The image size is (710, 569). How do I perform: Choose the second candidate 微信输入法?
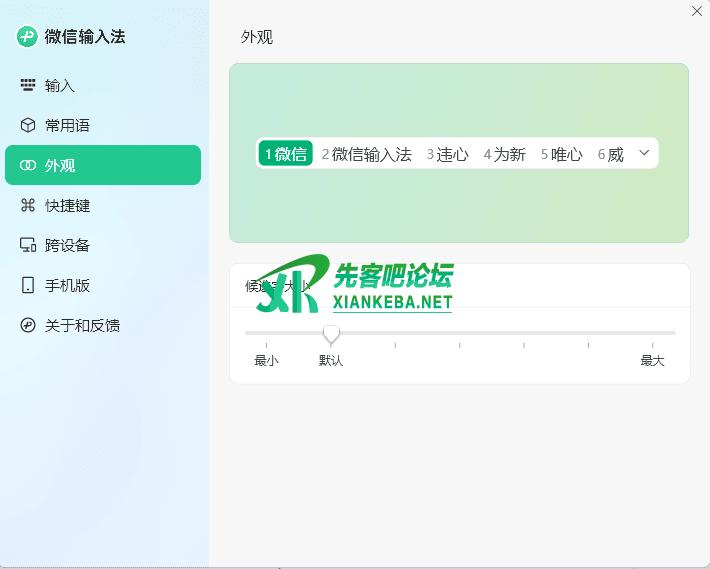point(367,154)
